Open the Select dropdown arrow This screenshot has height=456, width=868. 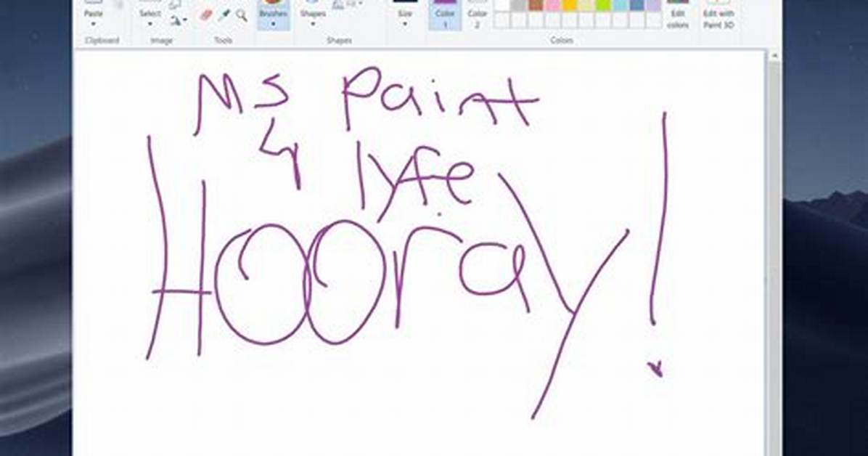(150, 24)
